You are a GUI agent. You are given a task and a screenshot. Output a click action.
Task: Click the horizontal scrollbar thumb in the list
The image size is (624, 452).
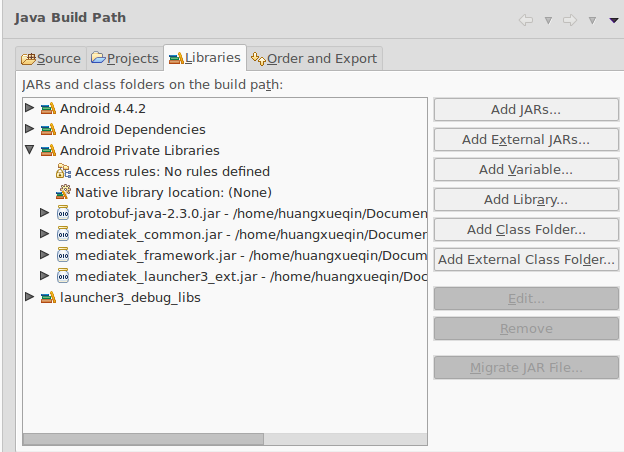(x=143, y=439)
